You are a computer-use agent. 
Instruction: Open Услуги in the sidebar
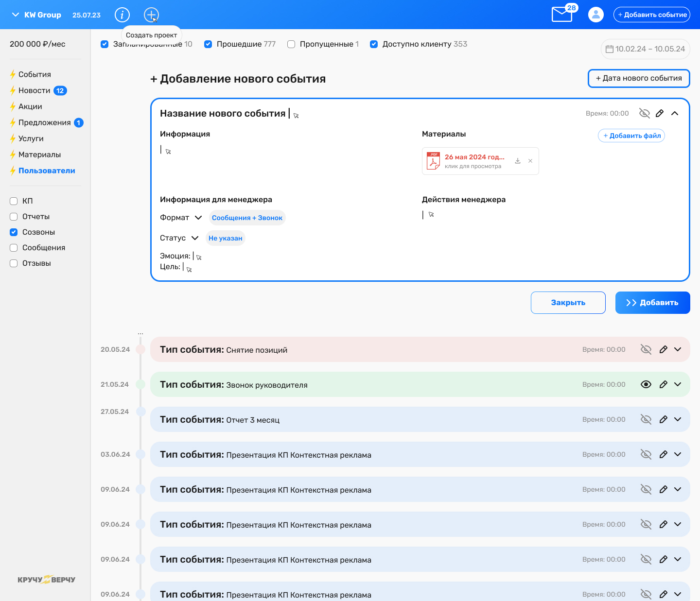pos(31,138)
